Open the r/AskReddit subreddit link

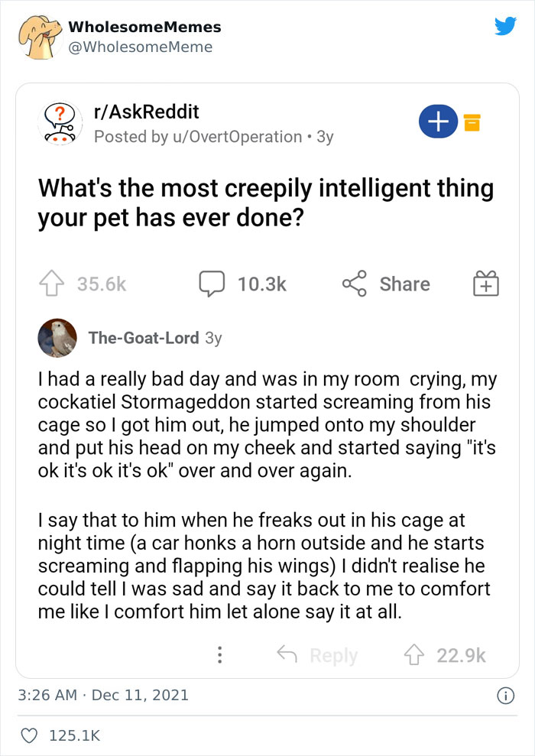pyautogui.click(x=146, y=112)
